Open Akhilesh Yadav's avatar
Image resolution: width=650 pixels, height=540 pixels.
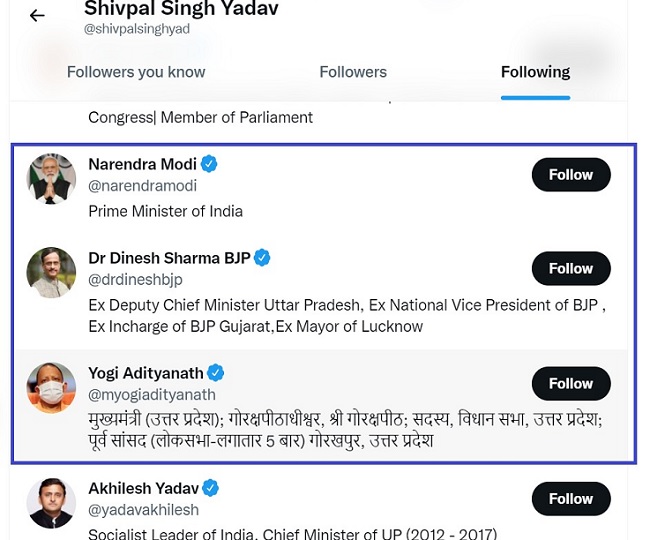(x=51, y=503)
